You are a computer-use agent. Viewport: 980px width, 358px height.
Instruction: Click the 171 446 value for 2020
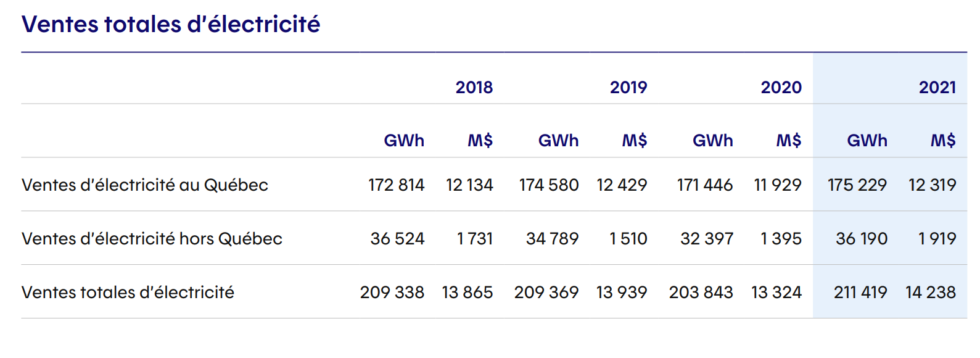click(704, 185)
